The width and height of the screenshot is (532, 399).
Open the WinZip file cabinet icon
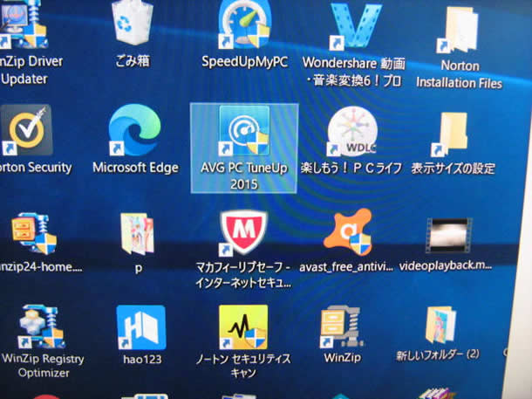point(342,327)
